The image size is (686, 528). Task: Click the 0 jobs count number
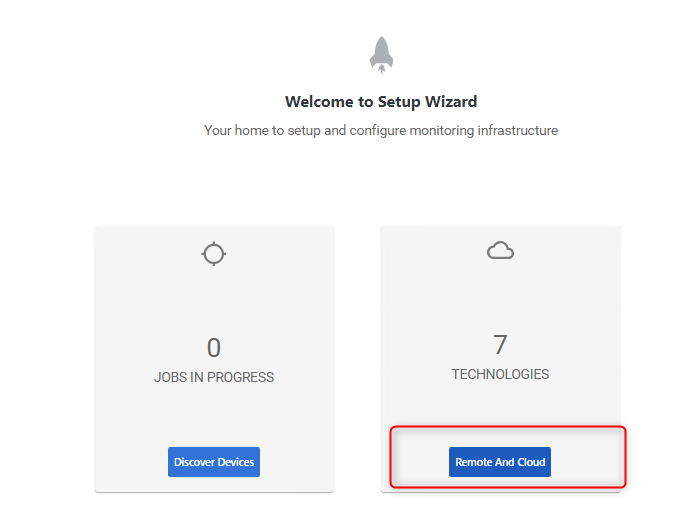click(x=214, y=348)
